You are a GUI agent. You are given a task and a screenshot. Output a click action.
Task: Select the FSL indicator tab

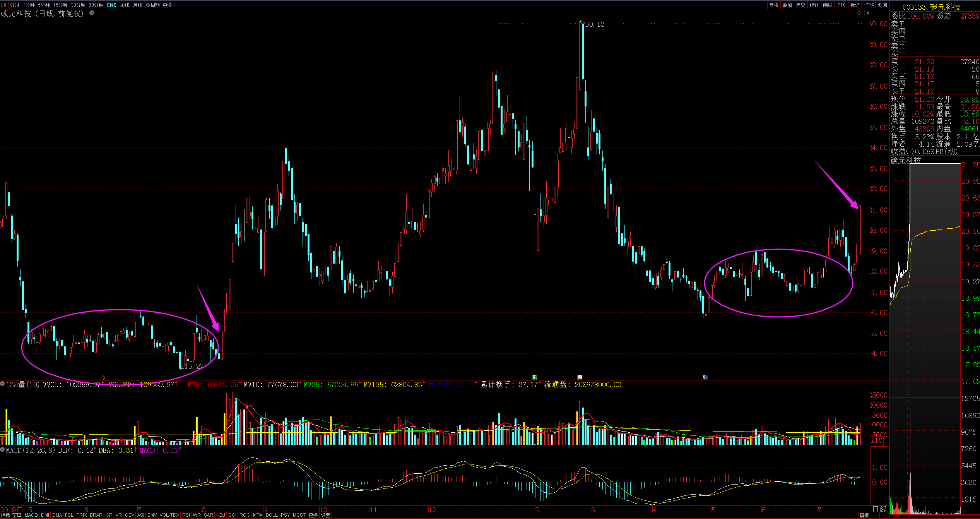click(x=69, y=515)
